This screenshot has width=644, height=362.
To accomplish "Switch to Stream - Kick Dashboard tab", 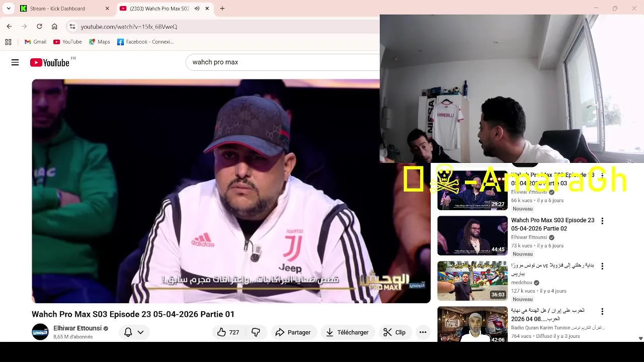I will [x=57, y=9].
